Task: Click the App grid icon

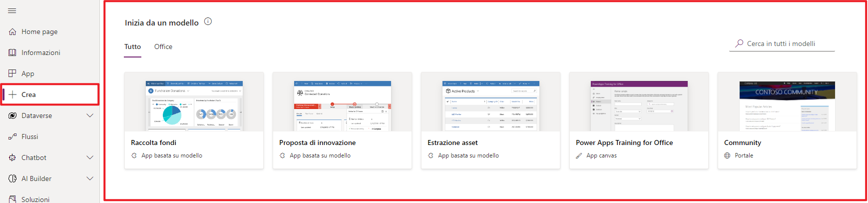Action: click(12, 73)
